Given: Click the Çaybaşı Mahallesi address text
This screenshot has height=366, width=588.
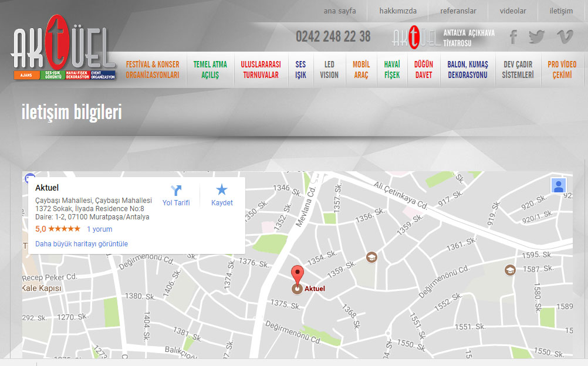Looking at the screenshot, I should (93, 208).
